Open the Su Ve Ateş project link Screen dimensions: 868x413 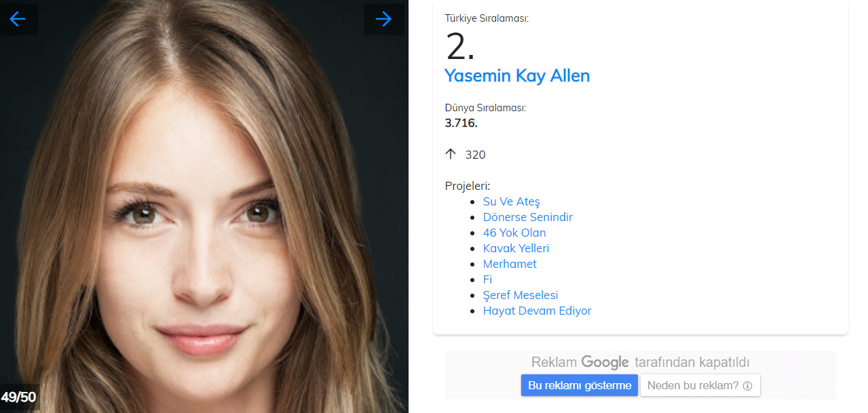pos(511,201)
